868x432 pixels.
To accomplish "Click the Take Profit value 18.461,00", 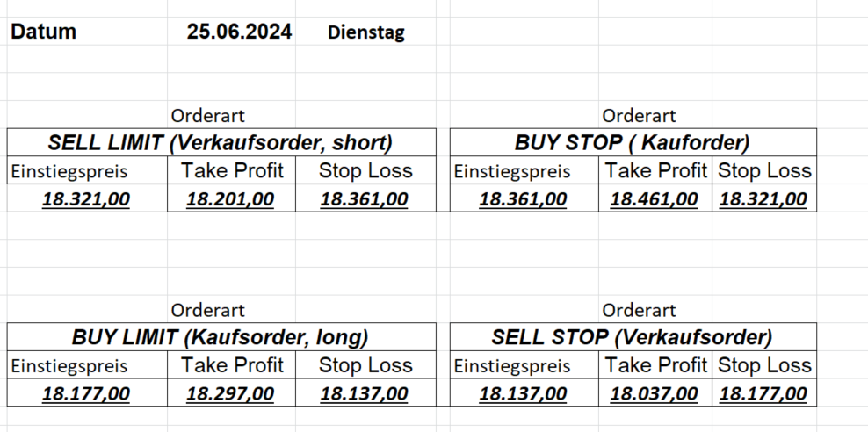I will 654,199.
